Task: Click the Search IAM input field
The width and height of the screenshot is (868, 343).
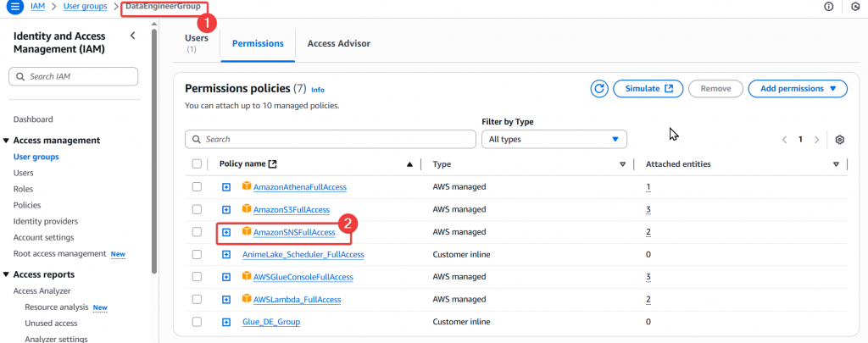Action: coord(73,76)
